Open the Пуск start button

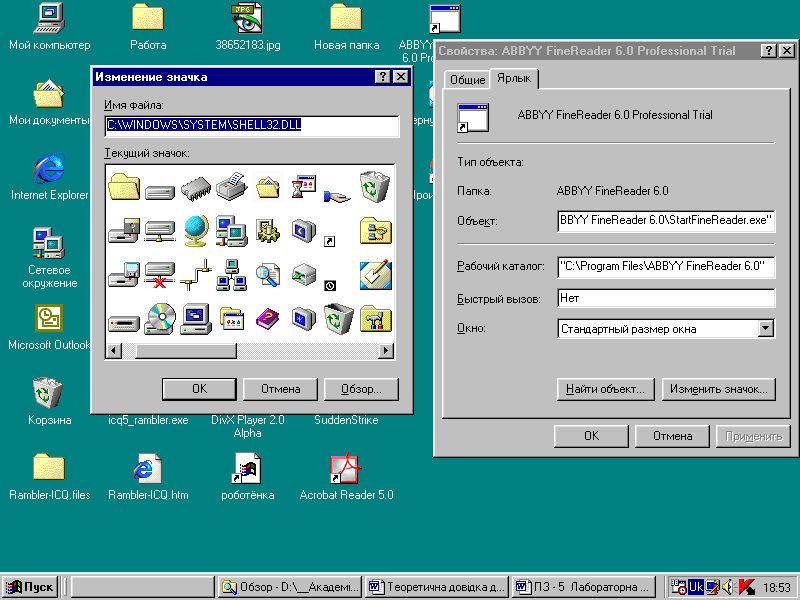[x=30, y=587]
